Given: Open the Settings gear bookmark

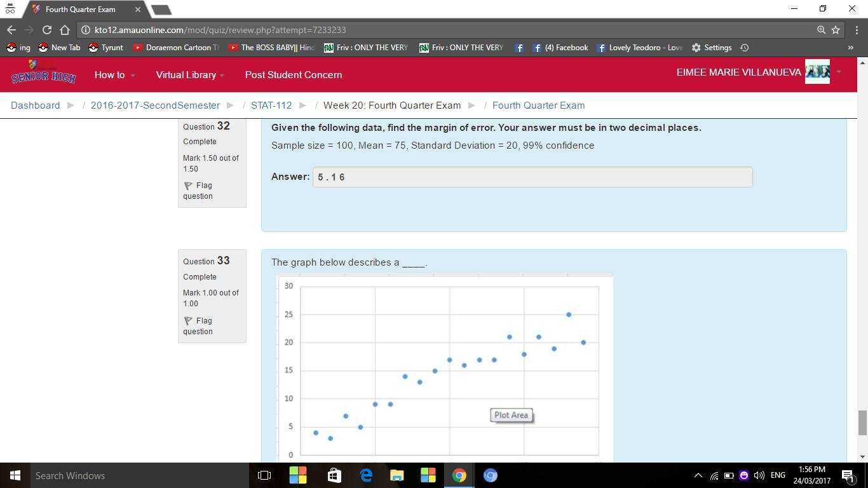Looking at the screenshot, I should 712,48.
